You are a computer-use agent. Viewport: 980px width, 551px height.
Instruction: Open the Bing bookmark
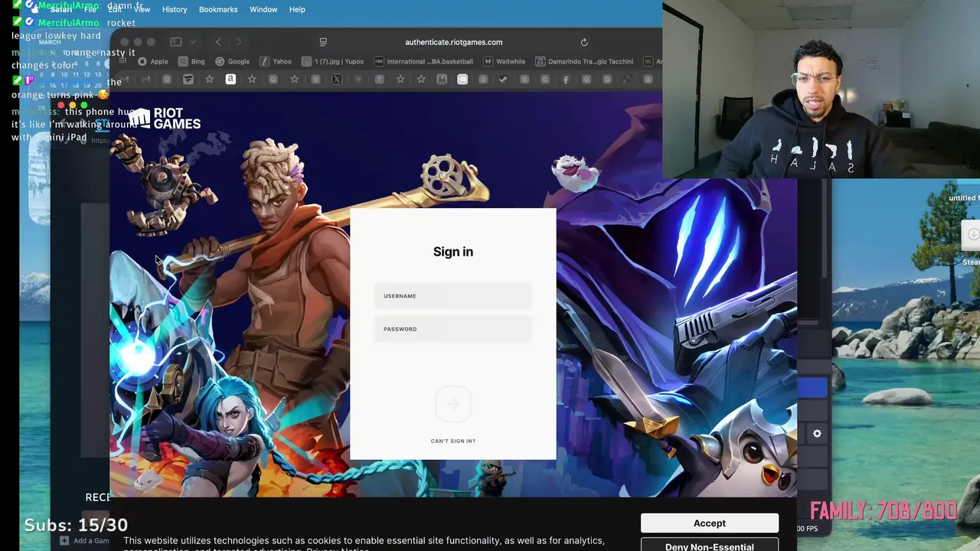click(x=191, y=61)
